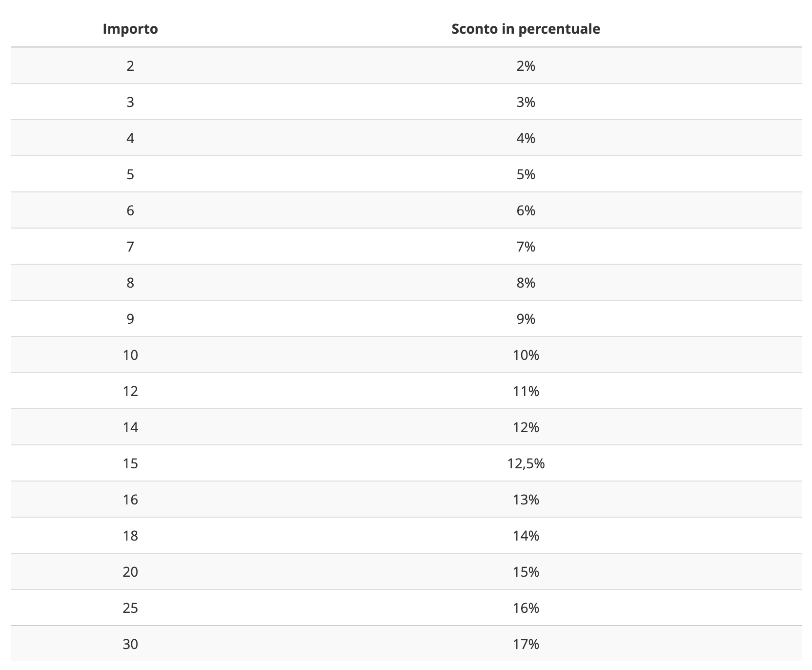This screenshot has width=812, height=670.
Task: Select the 15% discount cell
Action: [x=526, y=572]
